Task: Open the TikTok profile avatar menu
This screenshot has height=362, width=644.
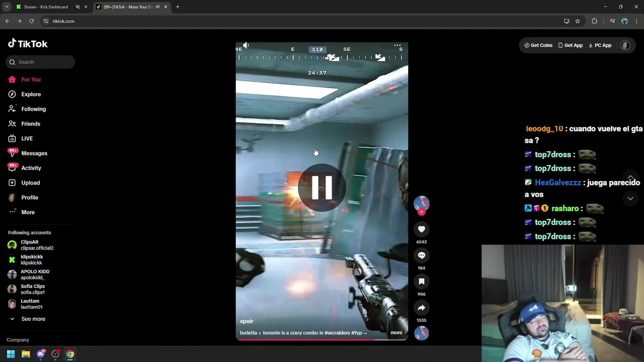Action: [x=625, y=45]
